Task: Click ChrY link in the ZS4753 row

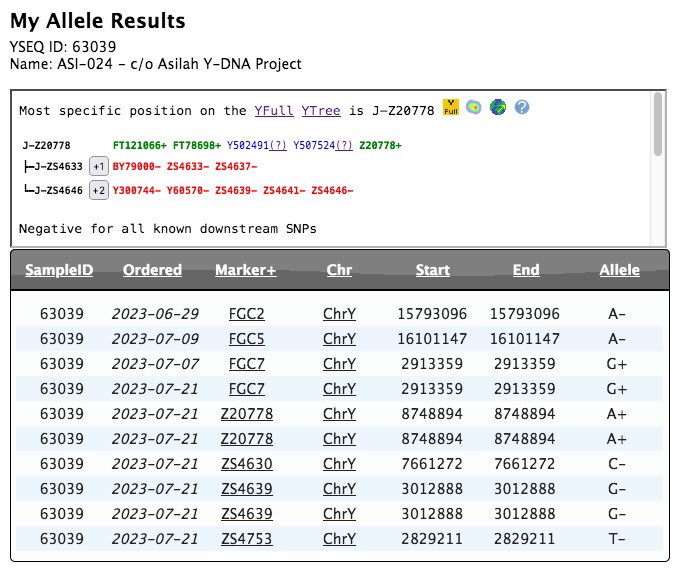Action: [339, 539]
